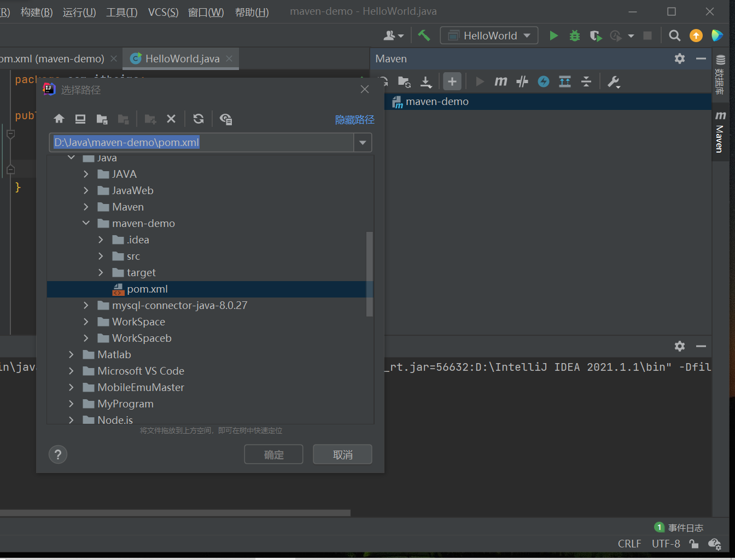Open Search Everywhere magnifier
Image resolution: width=735 pixels, height=560 pixels.
(675, 36)
